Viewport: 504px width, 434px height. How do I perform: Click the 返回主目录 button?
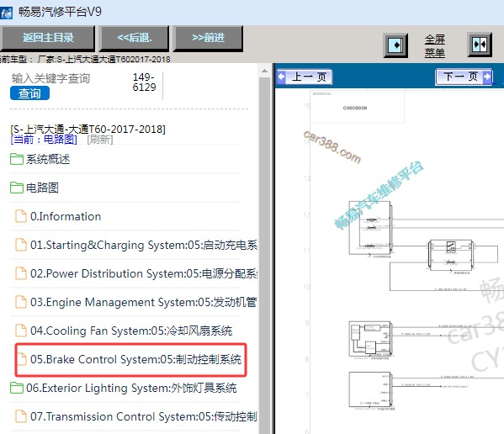point(48,38)
